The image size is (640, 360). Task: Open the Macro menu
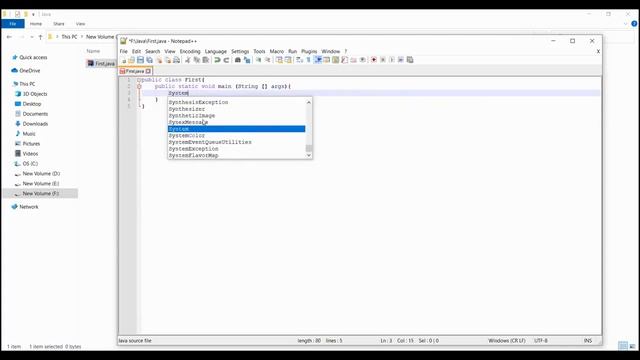(276, 51)
